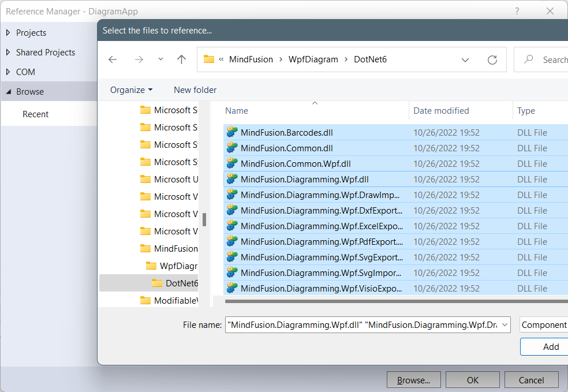
Task: Go up one folder level
Action: point(181,59)
